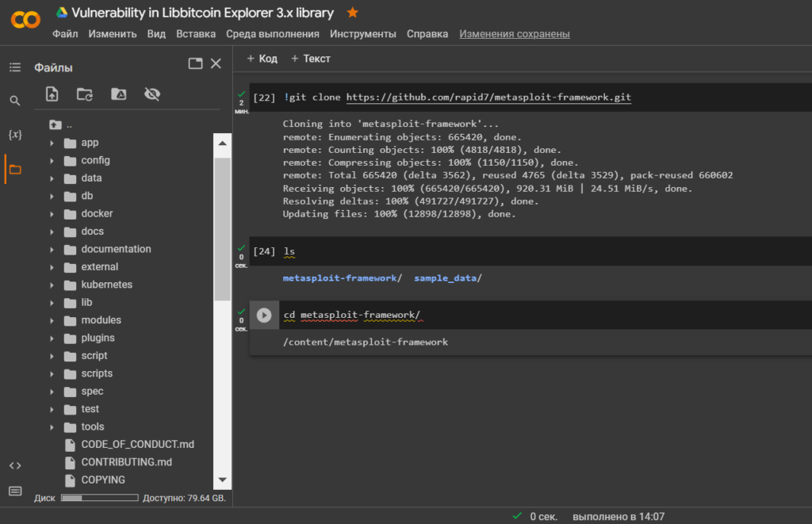The width and height of the screenshot is (812, 524).
Task: Mount Google Drive in the file browser
Action: pos(119,94)
